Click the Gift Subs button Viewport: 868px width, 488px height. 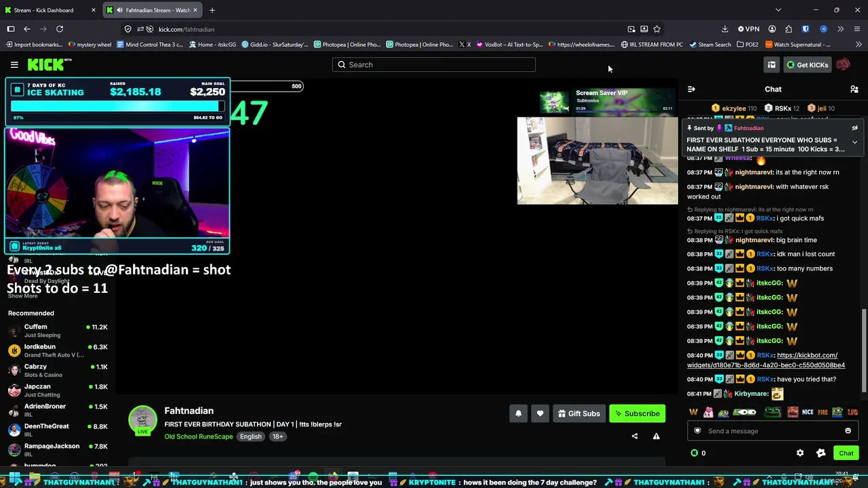(579, 413)
